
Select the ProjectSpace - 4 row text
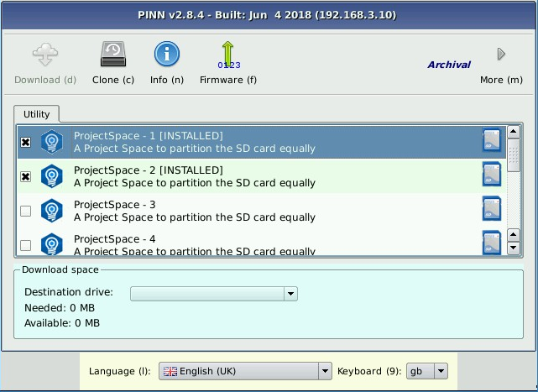pos(115,238)
